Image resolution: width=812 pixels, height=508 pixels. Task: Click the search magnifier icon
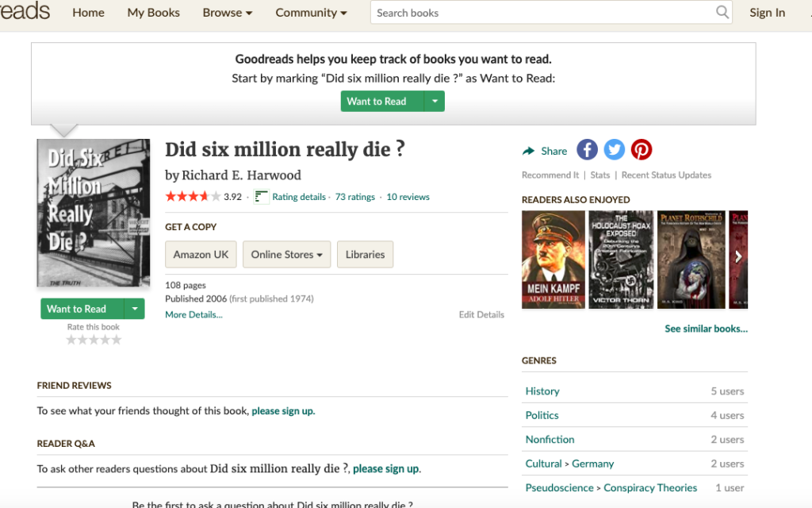point(722,12)
